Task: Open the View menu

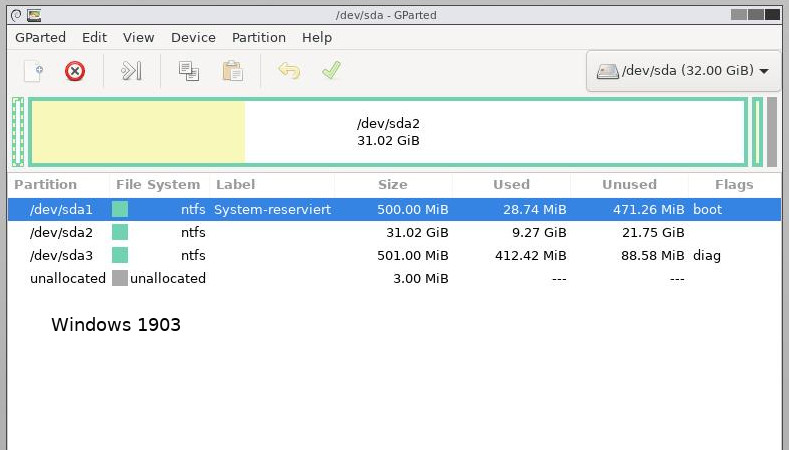Action: [138, 38]
